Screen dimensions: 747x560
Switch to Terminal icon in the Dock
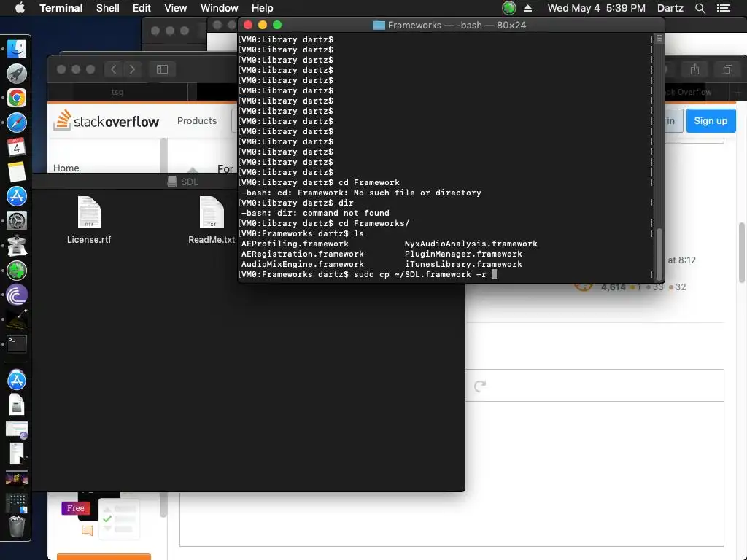pyautogui.click(x=17, y=344)
